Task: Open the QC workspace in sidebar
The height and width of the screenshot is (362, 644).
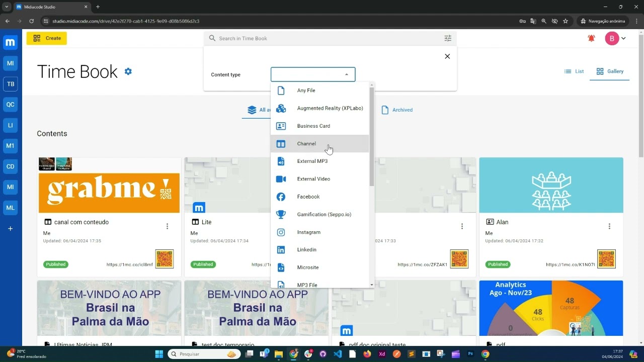Action: click(x=11, y=105)
